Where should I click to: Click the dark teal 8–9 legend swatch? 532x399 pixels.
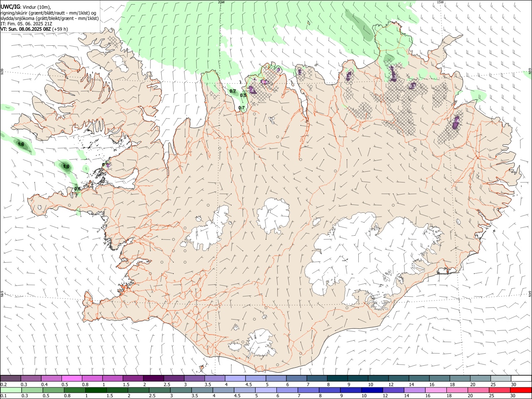coord(337,379)
